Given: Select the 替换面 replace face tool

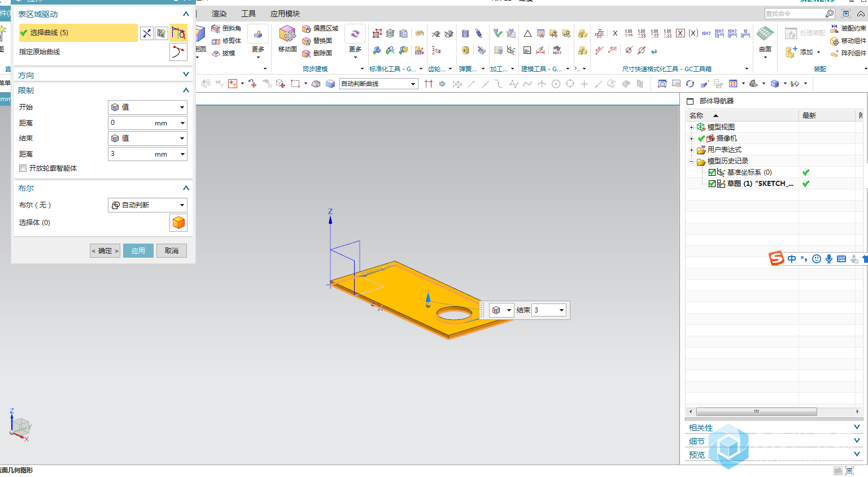Looking at the screenshot, I should click(317, 41).
